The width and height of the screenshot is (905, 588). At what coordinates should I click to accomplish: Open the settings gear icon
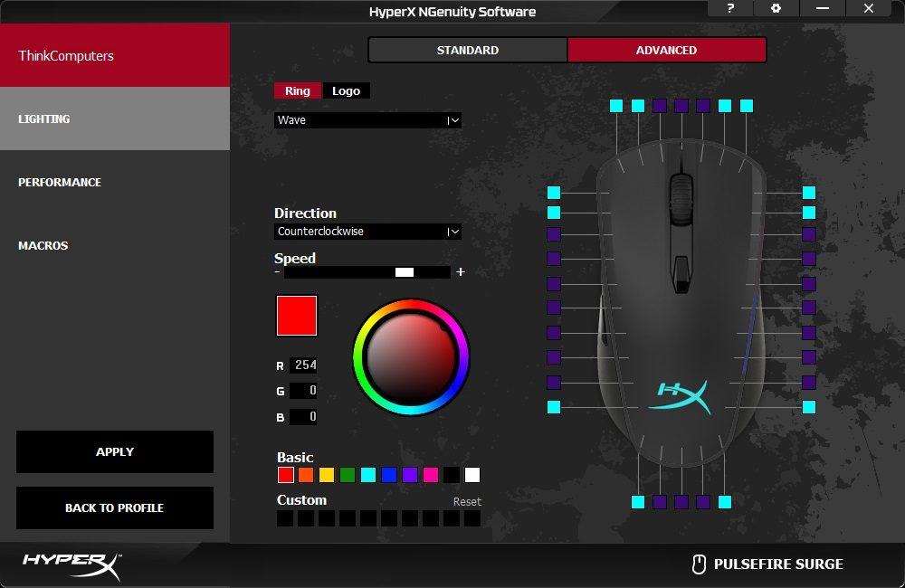[776, 8]
